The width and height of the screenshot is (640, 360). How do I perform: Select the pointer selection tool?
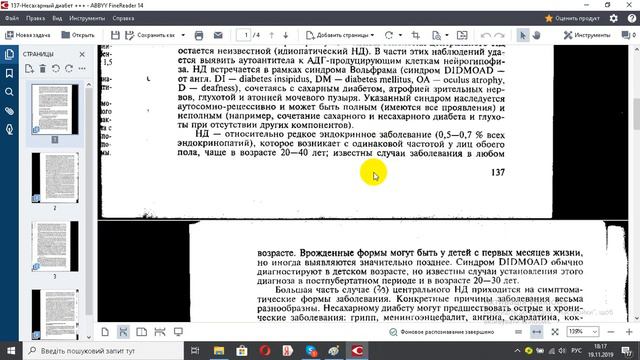[522, 35]
